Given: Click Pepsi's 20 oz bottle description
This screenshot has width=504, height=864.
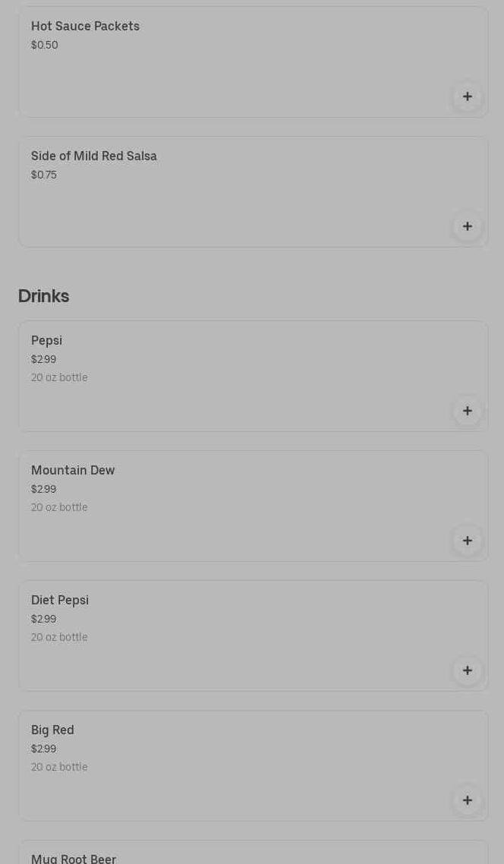Looking at the screenshot, I should coord(59,377).
